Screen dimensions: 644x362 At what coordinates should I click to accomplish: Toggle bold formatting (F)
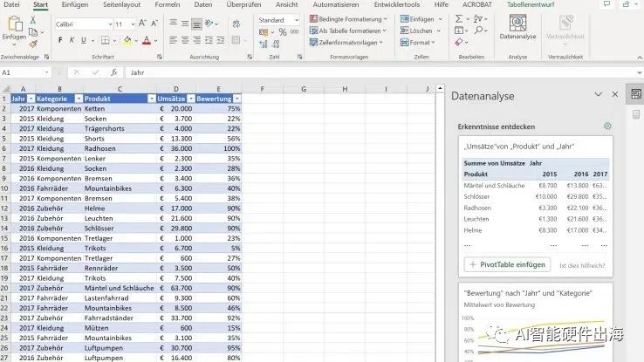coord(60,41)
